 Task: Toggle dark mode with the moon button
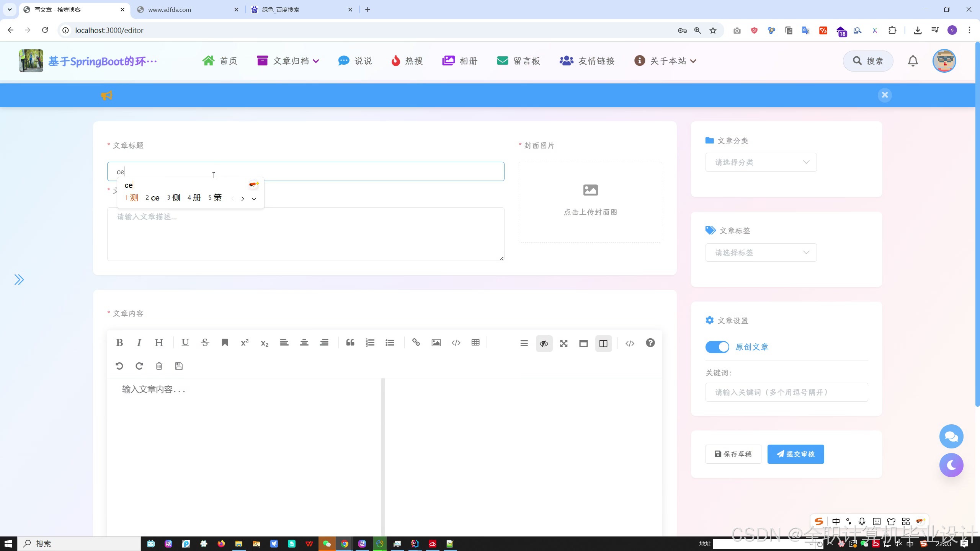click(951, 465)
